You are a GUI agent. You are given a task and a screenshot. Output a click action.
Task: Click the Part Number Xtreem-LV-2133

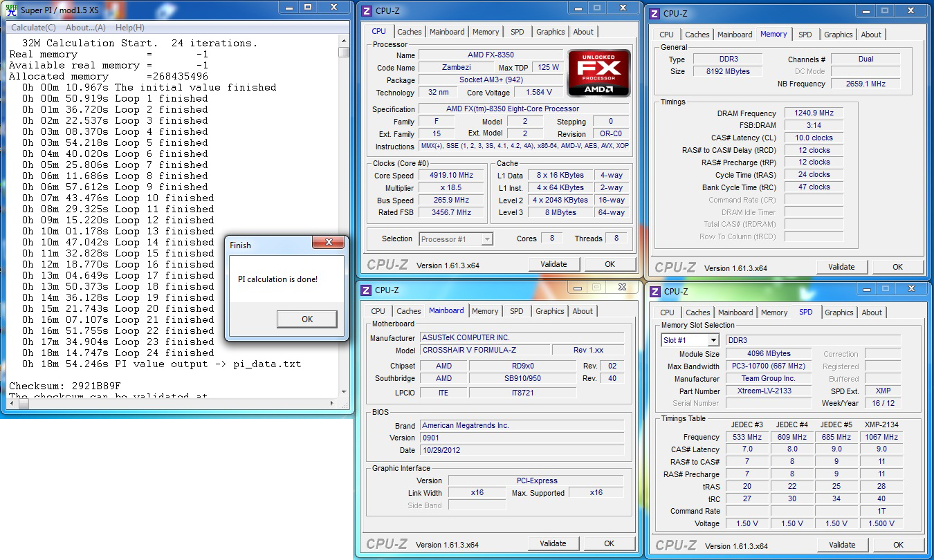coord(769,391)
